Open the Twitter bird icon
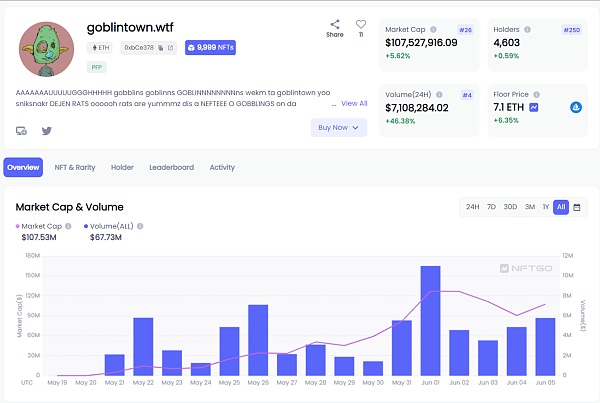Viewport: 600px width, 403px height. point(47,131)
